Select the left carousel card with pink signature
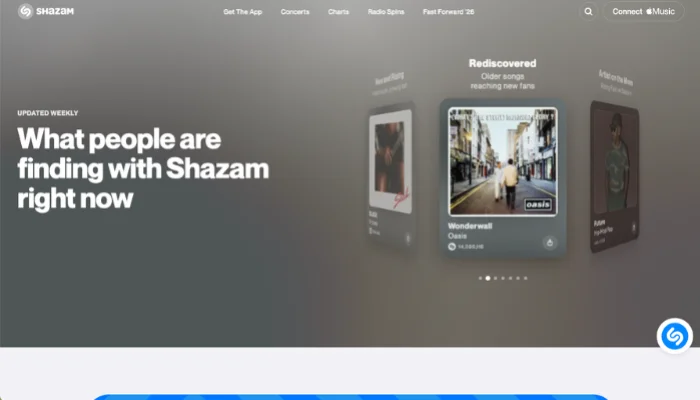This screenshot has width=700, height=400. coord(391,174)
